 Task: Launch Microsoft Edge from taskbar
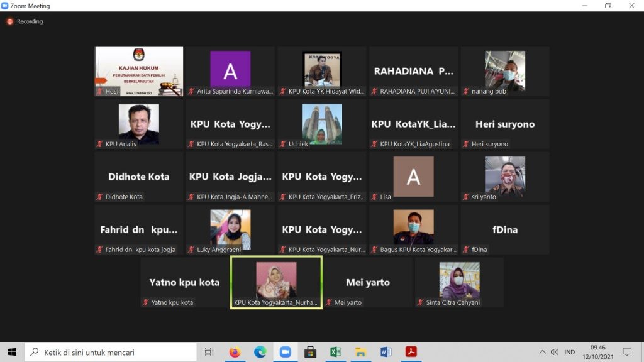(260, 352)
